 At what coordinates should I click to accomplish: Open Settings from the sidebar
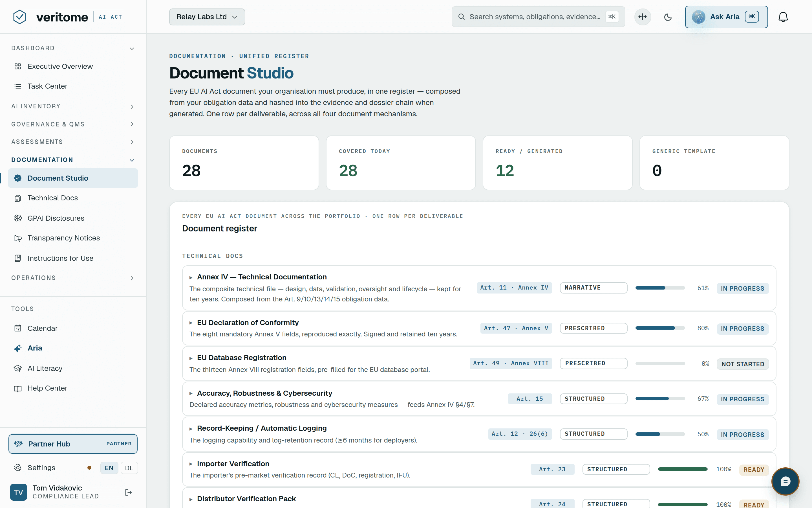41,468
